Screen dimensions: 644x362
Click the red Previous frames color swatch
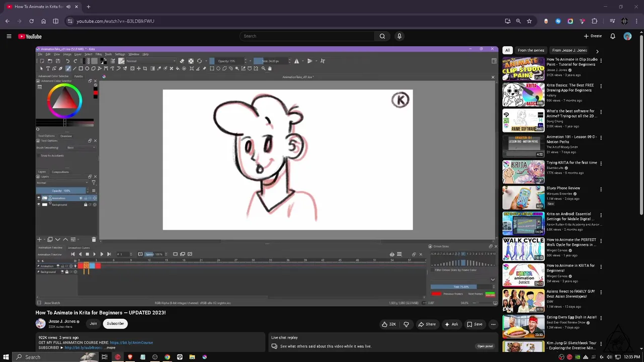coord(436,294)
